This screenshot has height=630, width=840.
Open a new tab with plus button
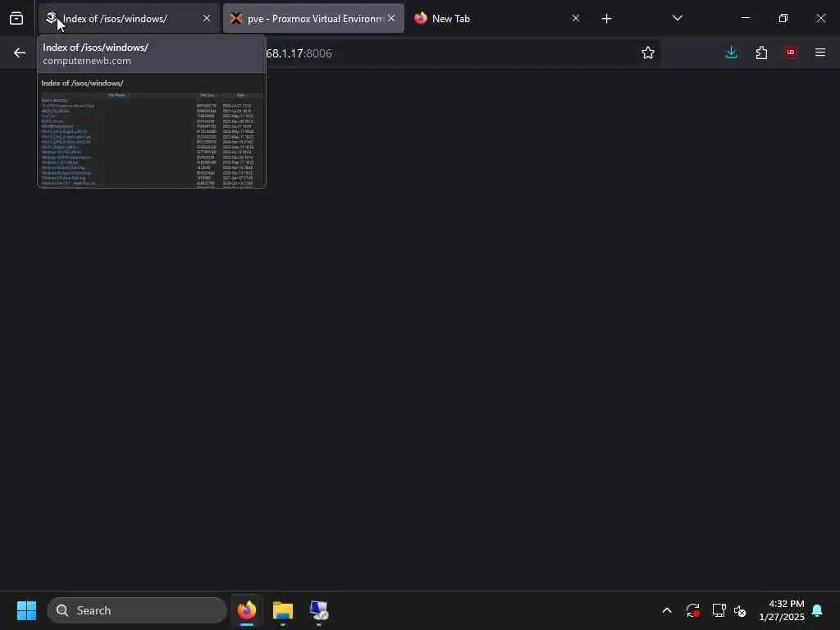tap(606, 19)
